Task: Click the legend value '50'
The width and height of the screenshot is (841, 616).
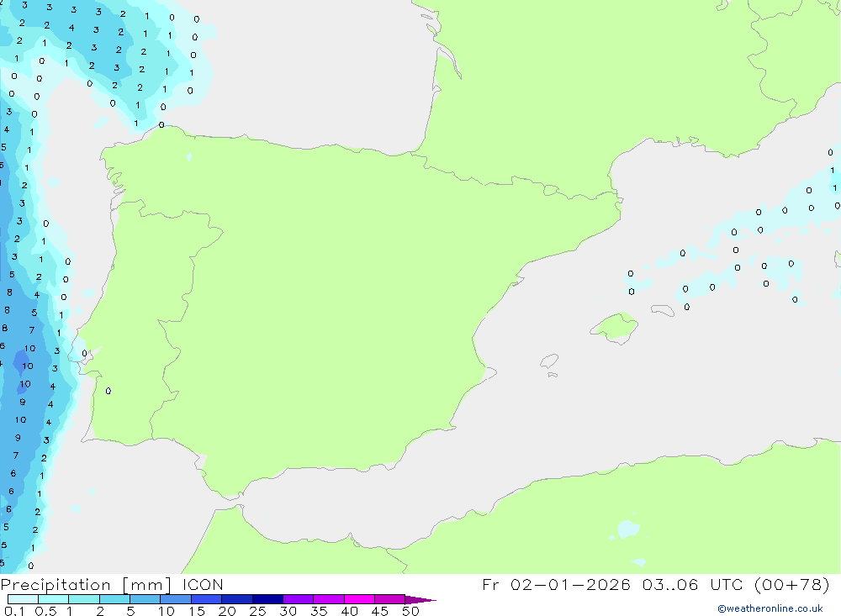Action: [x=410, y=611]
